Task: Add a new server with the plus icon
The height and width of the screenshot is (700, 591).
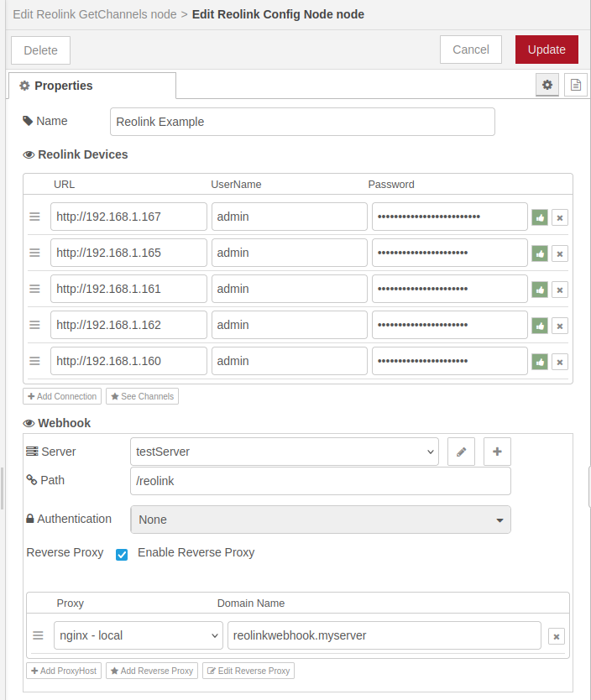Action: click(x=497, y=452)
